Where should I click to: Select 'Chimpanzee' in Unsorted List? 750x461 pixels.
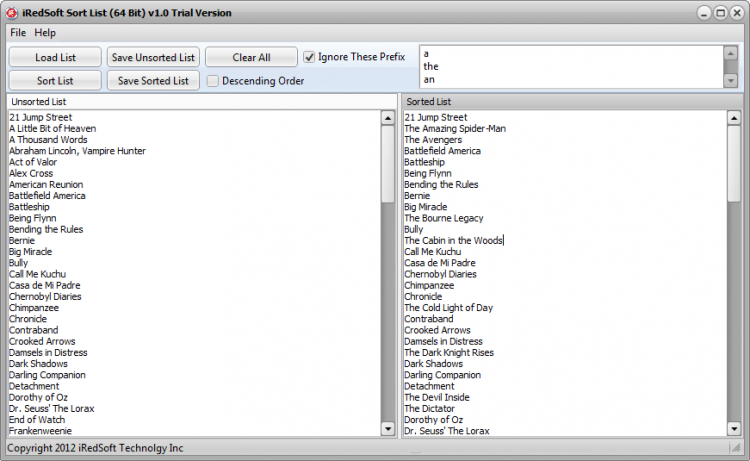coord(34,307)
